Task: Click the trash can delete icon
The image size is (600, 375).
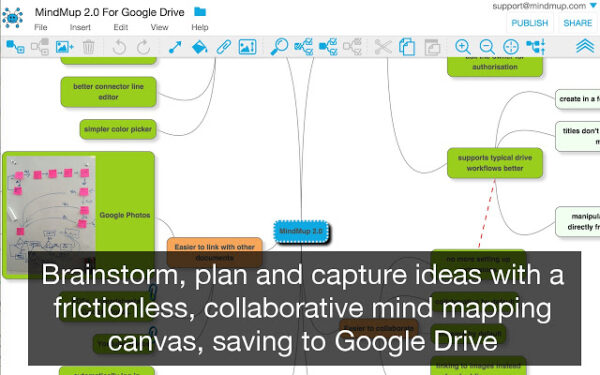Action: 88,47
